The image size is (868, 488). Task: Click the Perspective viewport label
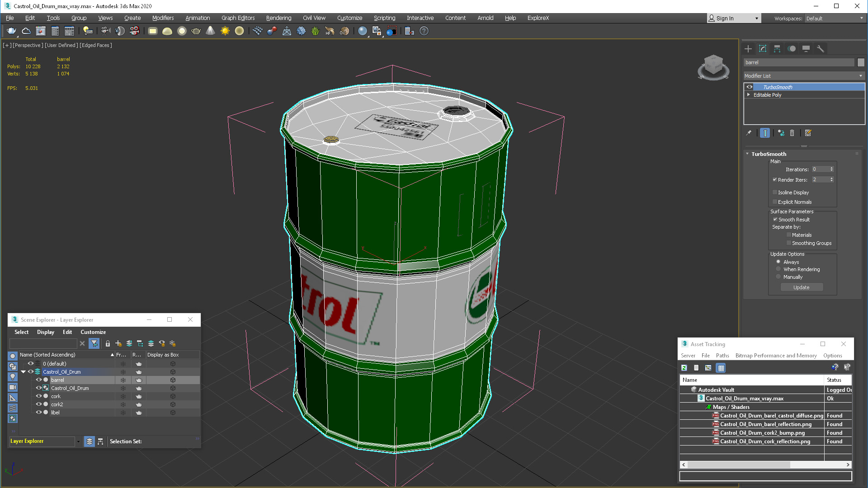pos(28,45)
